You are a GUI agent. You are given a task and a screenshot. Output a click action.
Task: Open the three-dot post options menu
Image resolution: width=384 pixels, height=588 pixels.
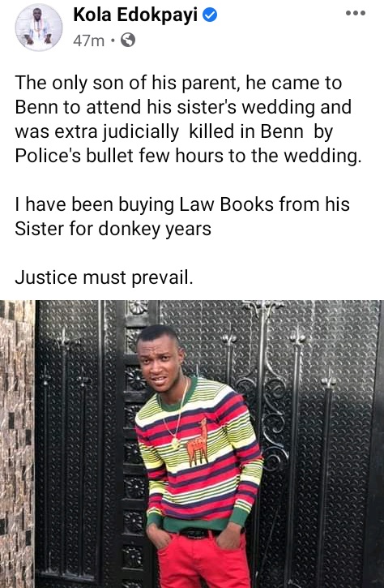tap(355, 14)
